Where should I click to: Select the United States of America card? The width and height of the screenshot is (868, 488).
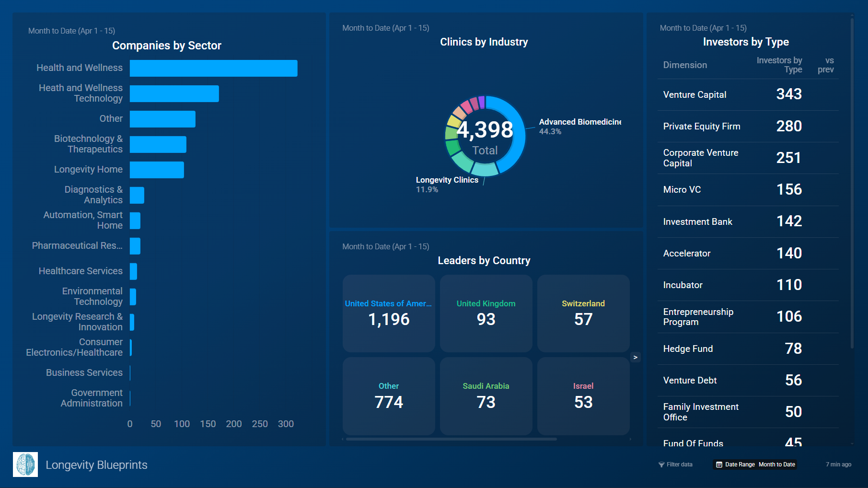[389, 313]
